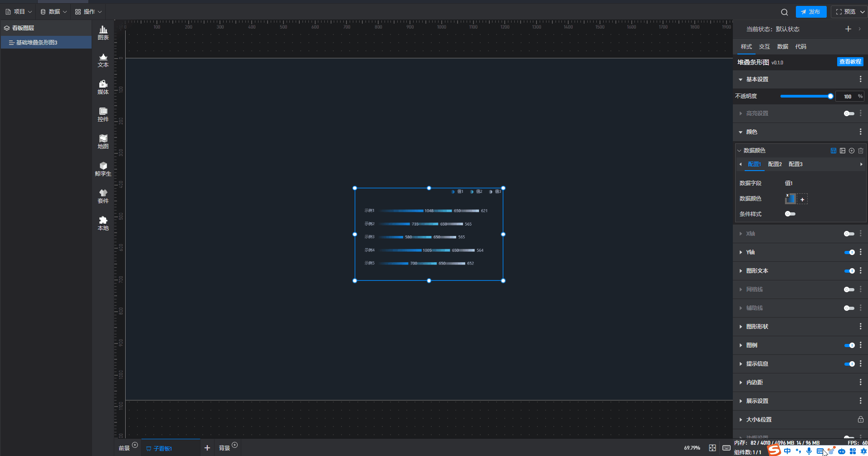Open the 本地 local components panel
The height and width of the screenshot is (456, 868).
pyautogui.click(x=103, y=223)
